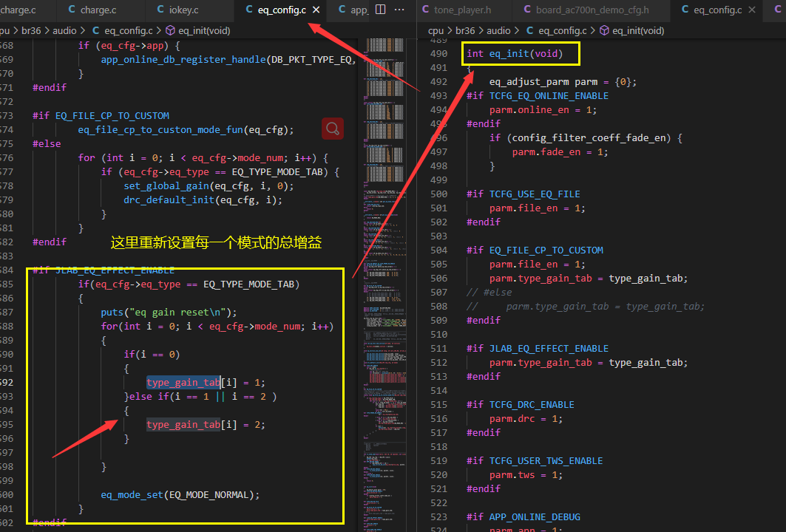The width and height of the screenshot is (786, 532).
Task: Click '#if APP_ONLINE_DEBUG' directive
Action: pos(524,516)
